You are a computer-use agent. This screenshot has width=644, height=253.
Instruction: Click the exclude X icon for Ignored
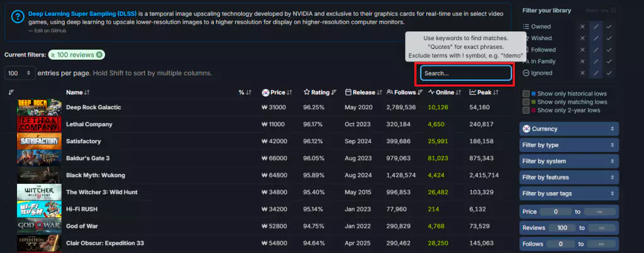click(582, 73)
